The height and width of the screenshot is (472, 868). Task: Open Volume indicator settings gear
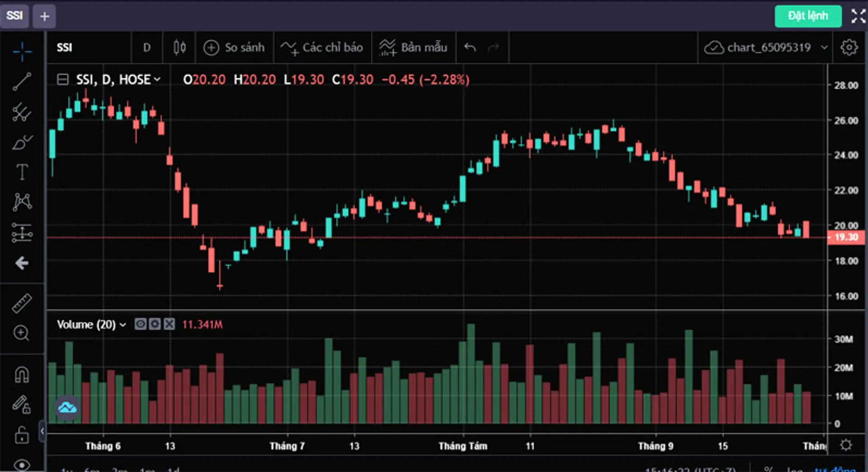(x=155, y=324)
